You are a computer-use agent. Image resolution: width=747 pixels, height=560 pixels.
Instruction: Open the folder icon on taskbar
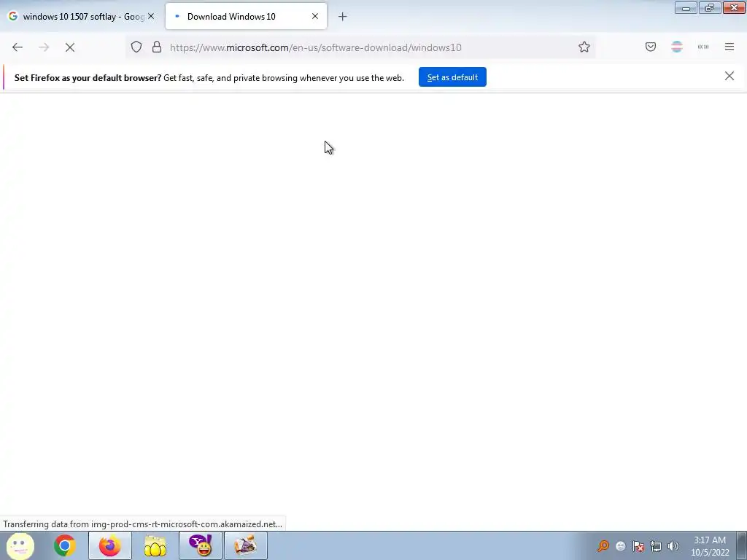pyautogui.click(x=155, y=545)
